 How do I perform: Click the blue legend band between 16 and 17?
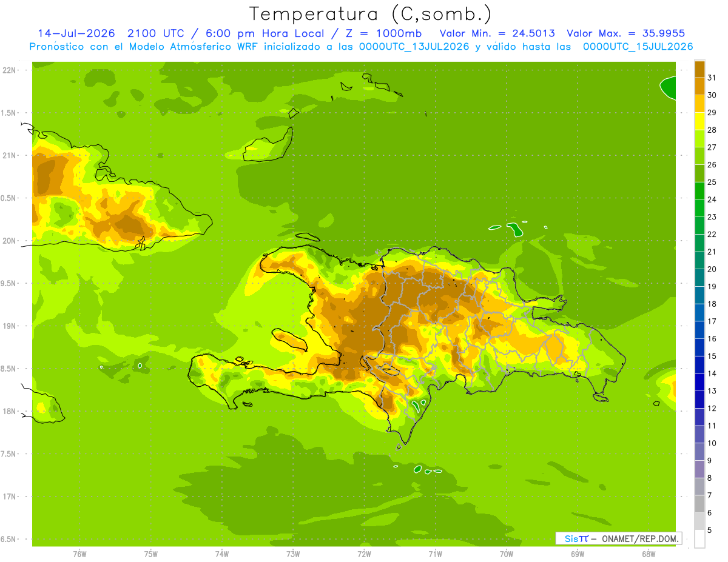pos(699,330)
